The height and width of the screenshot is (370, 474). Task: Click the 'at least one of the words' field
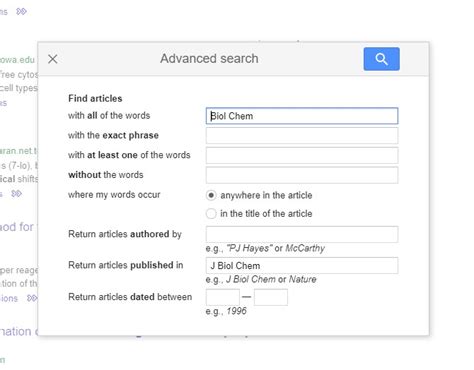(302, 155)
